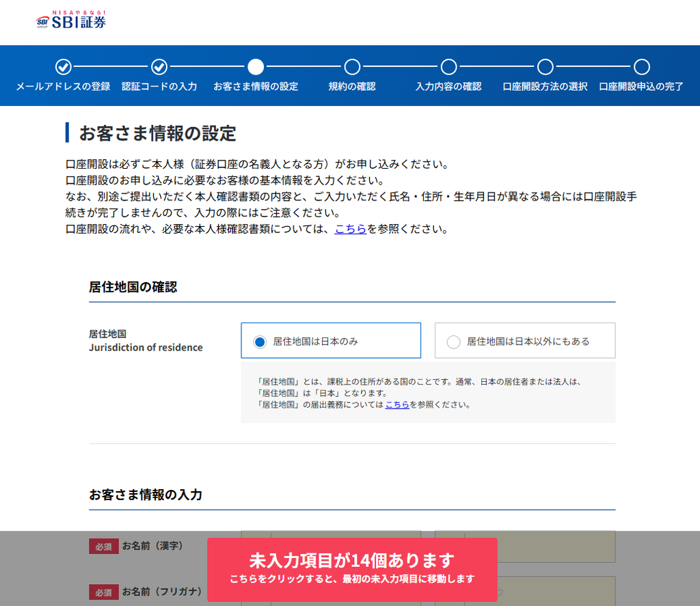
Task: Click the filled step circle above お客さま情報の設定
Action: (256, 67)
